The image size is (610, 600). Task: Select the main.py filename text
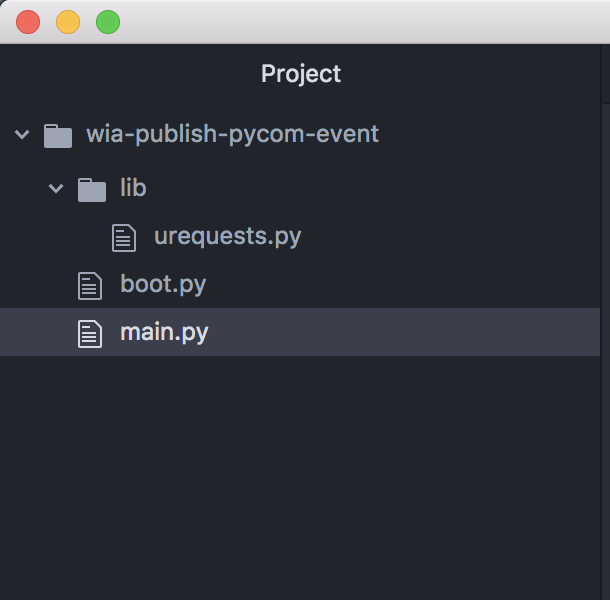(164, 333)
